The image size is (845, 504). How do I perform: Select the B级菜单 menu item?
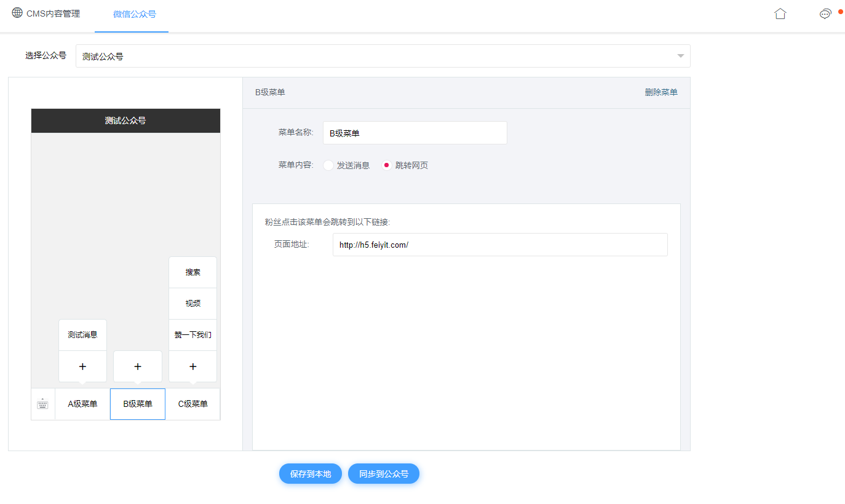click(138, 404)
